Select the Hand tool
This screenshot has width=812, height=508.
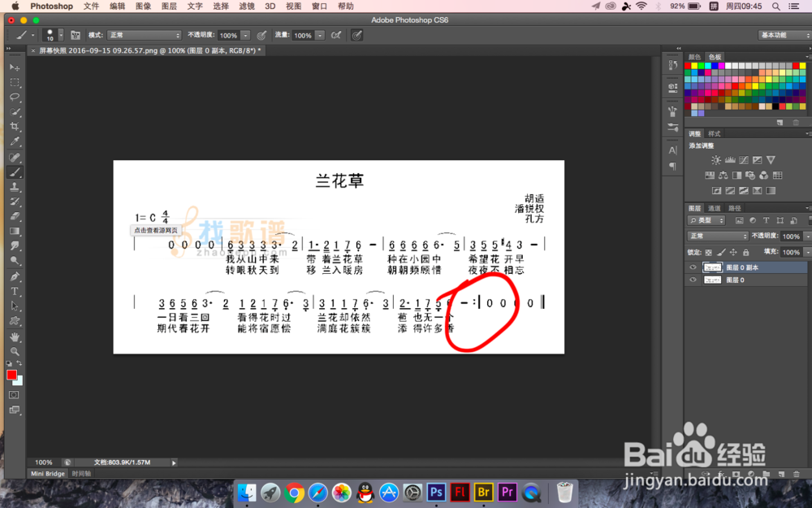click(15, 337)
